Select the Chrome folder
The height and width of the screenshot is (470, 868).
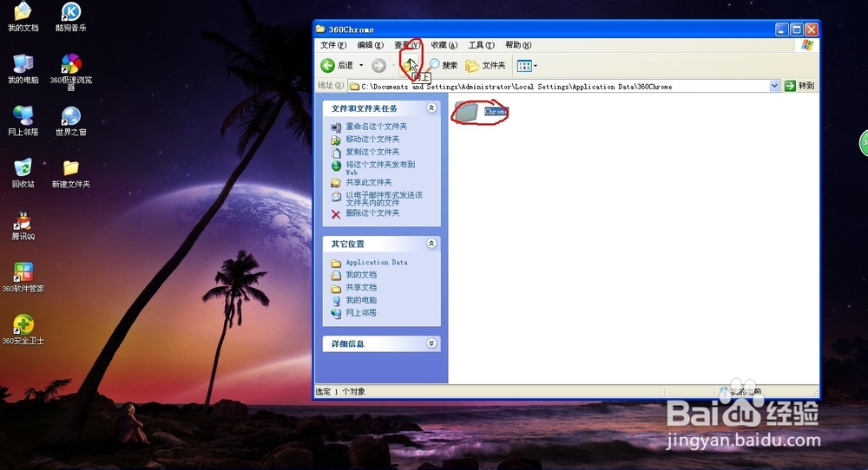point(481,112)
